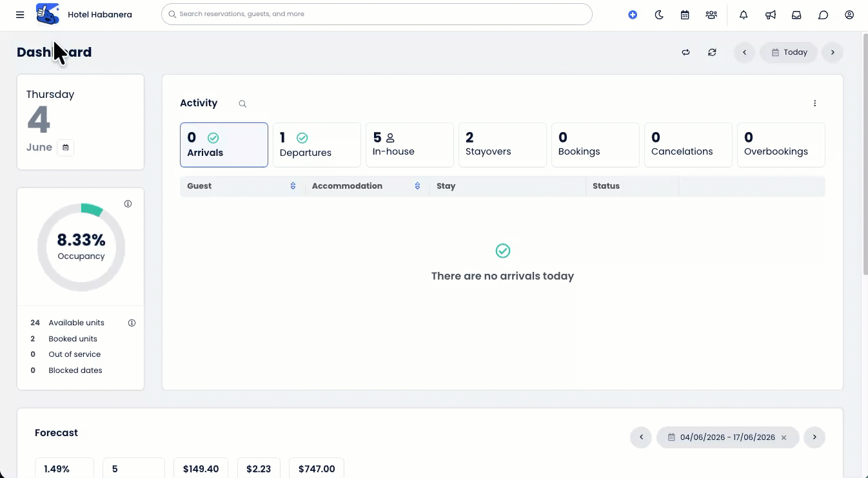Open the inbox tray icon
The height and width of the screenshot is (478, 868).
tap(796, 14)
